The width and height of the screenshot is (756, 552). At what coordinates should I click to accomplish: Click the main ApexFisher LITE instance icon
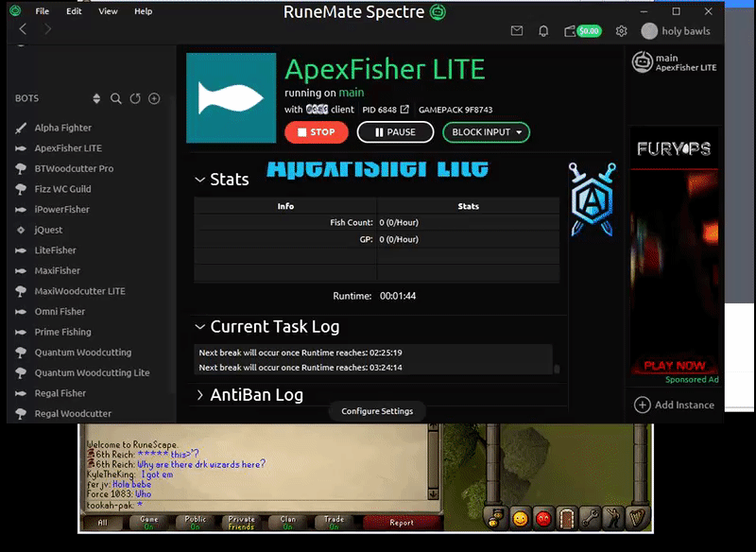tap(643, 62)
